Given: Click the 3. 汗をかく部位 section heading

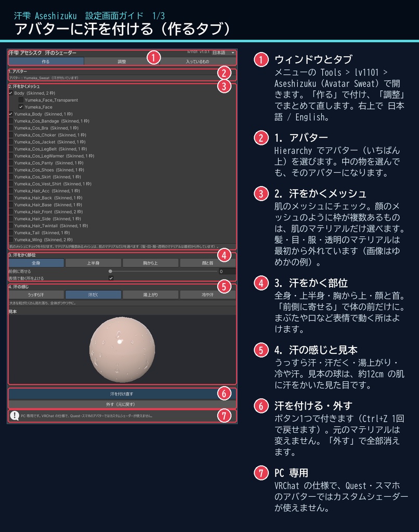Looking at the screenshot, I should pos(22,255).
